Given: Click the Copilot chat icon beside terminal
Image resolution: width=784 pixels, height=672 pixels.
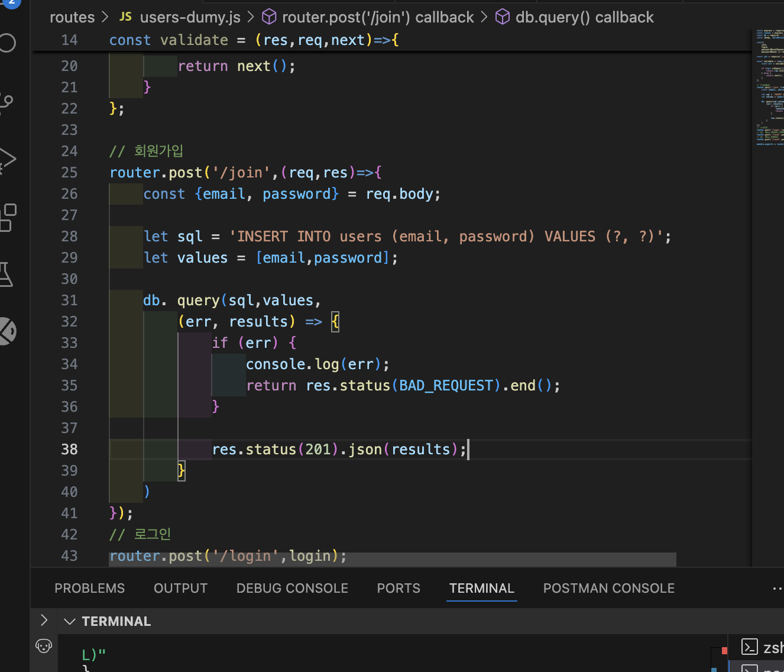Looking at the screenshot, I should pos(44,646).
